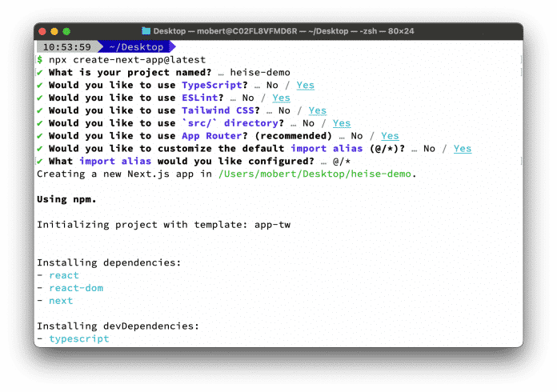Image resolution: width=557 pixels, height=392 pixels.
Task: Click the blue 'ESLint' keyword
Action: coord(200,98)
